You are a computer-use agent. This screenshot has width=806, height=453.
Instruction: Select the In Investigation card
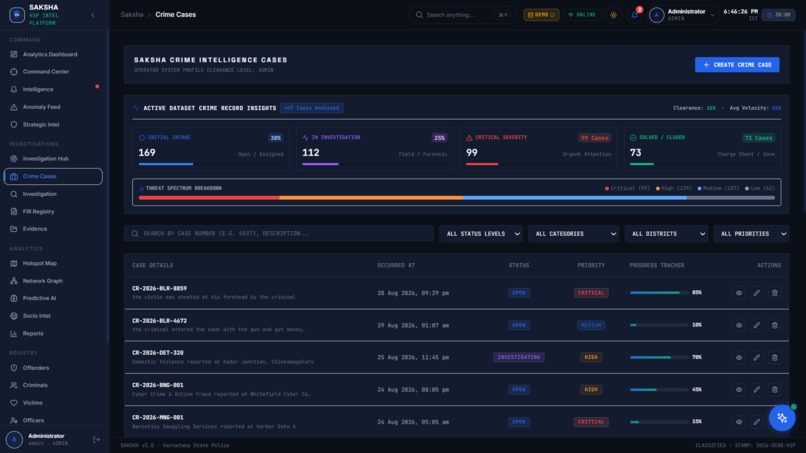click(374, 149)
